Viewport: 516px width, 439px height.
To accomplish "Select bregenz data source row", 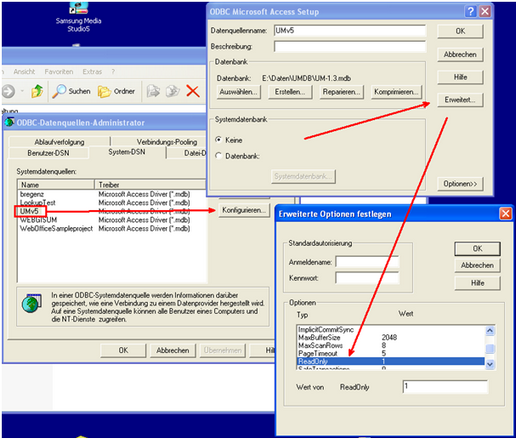I will [x=112, y=194].
